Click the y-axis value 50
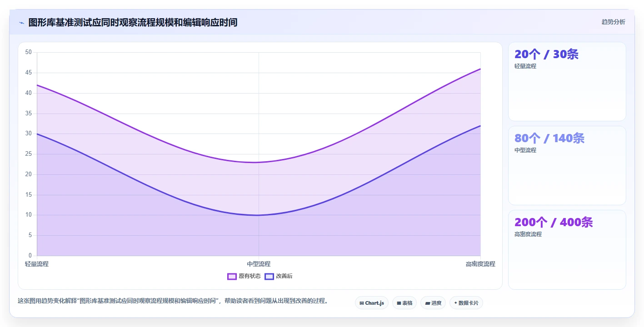 (29, 52)
